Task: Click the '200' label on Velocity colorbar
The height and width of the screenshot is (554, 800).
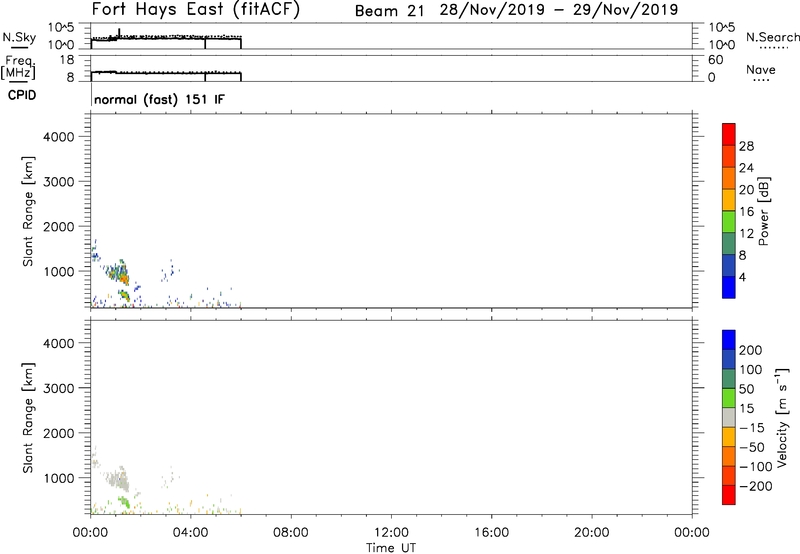Action: pos(751,350)
